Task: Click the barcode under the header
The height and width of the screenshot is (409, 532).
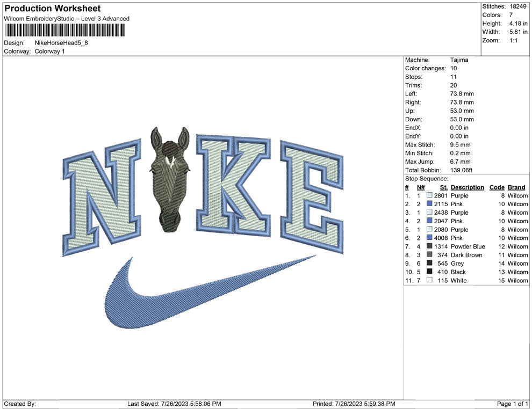Action: [64, 31]
